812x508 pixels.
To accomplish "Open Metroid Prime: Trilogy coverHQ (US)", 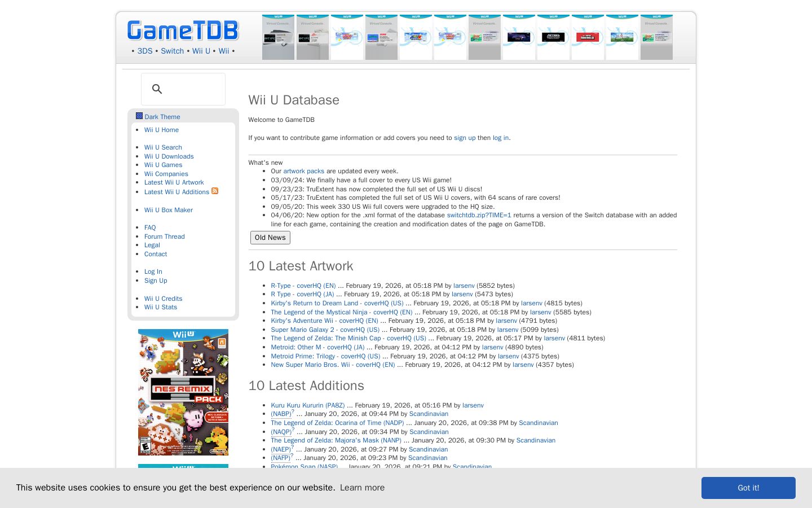I will tap(325, 356).
